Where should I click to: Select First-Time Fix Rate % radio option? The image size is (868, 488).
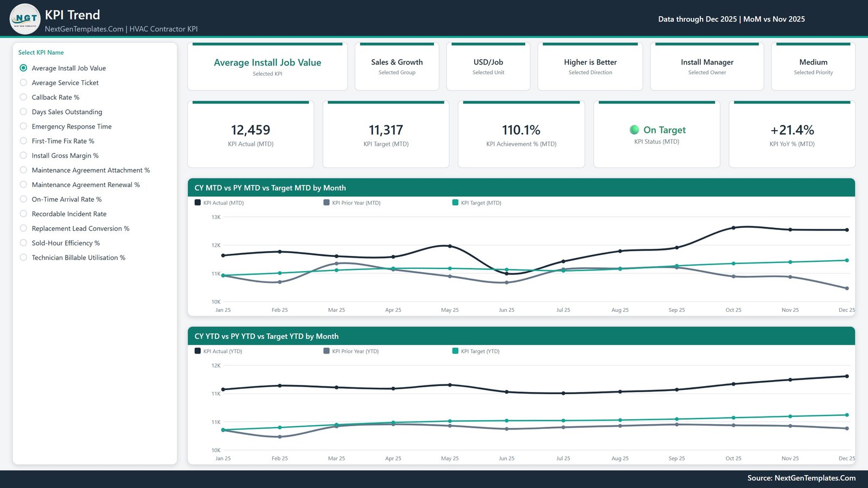click(x=23, y=141)
